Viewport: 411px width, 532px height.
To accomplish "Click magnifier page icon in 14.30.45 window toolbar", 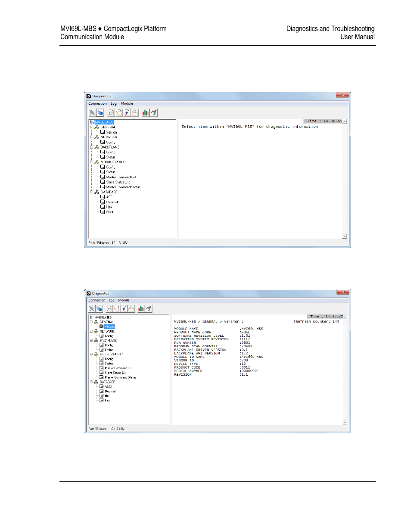I will [111, 112].
